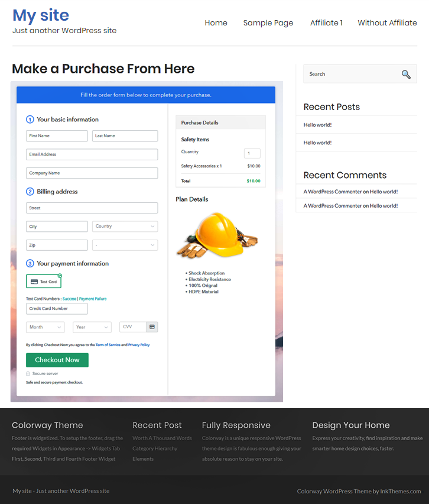Click the step 3 payment circle icon

tap(30, 264)
